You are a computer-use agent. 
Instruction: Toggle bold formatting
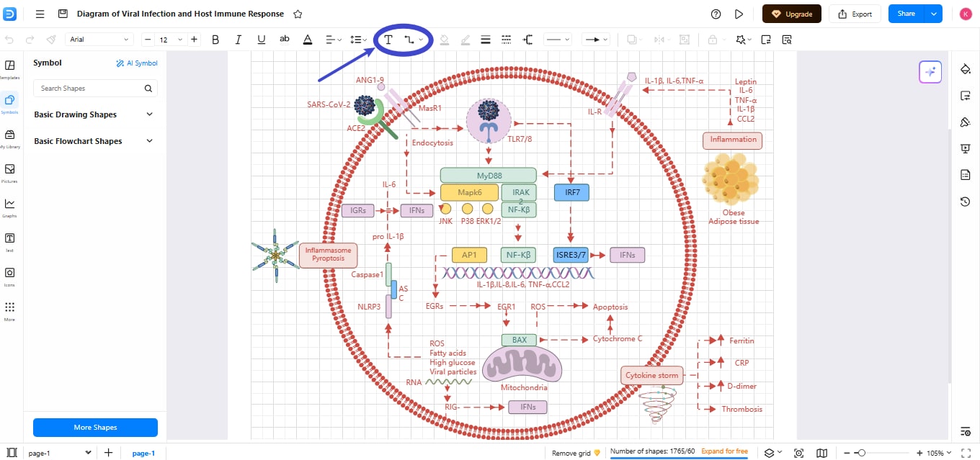[215, 40]
